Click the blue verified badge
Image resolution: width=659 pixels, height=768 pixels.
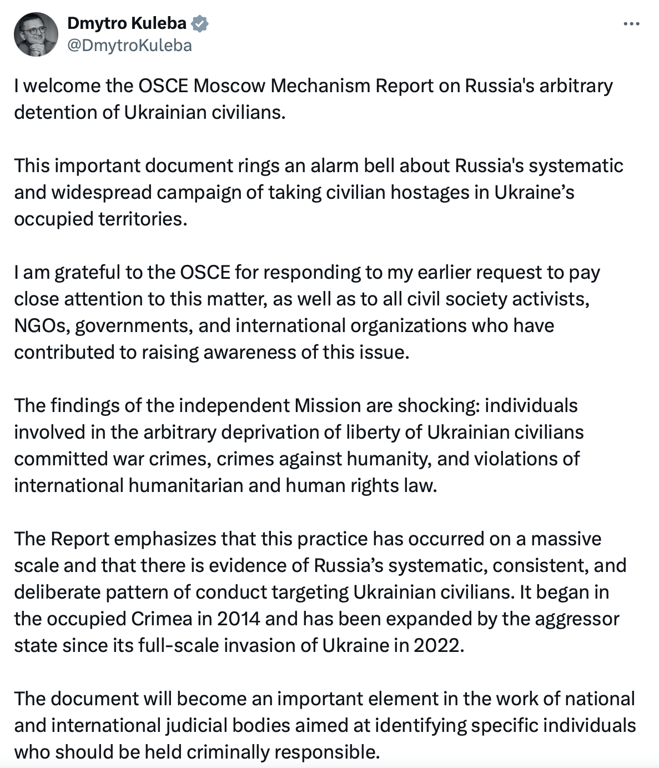coord(200,23)
